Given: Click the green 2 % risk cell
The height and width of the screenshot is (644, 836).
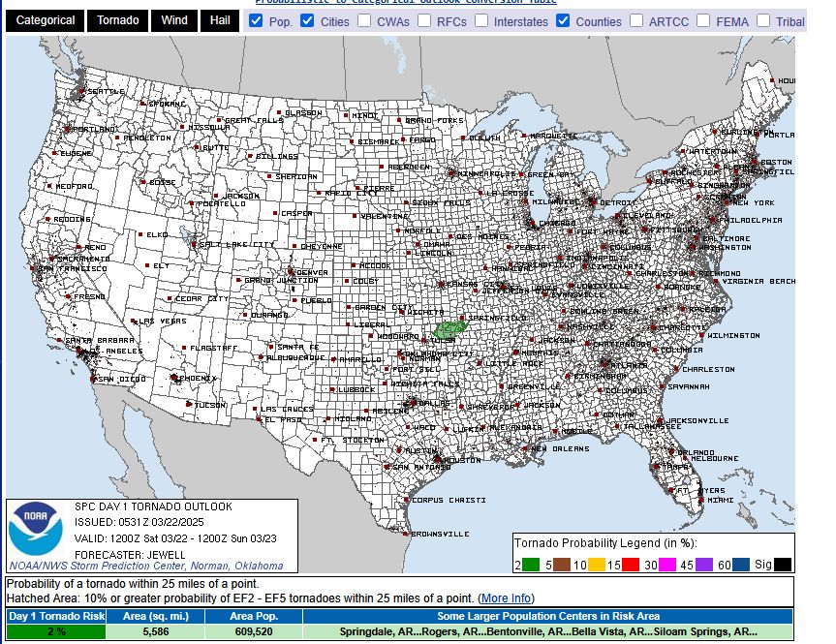Looking at the screenshot, I should pos(56,631).
